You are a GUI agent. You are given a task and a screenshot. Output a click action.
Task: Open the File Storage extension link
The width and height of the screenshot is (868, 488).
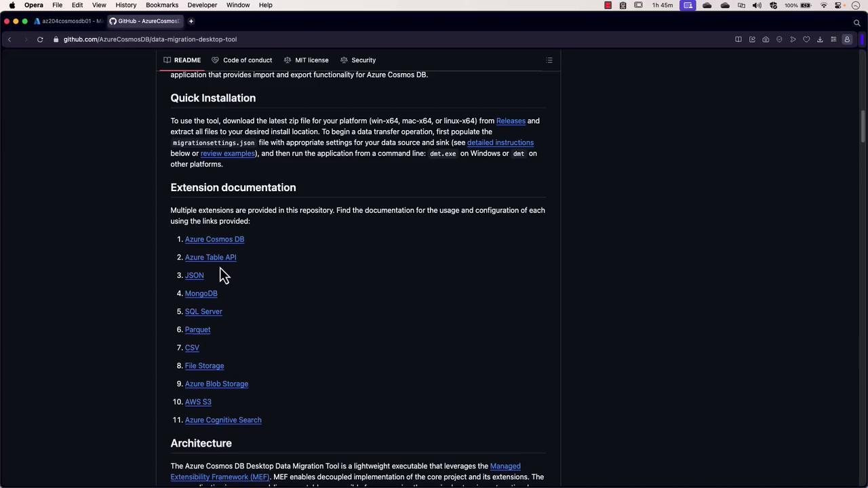tap(204, 366)
